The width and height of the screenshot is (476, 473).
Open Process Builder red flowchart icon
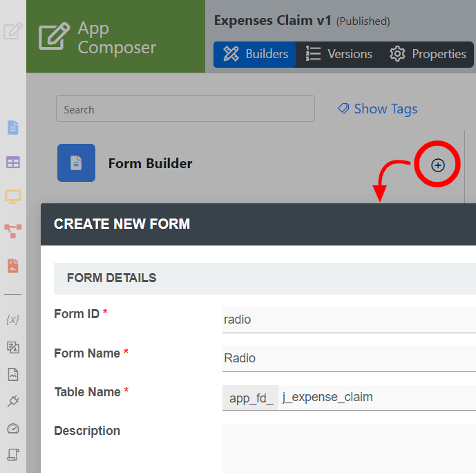12,231
